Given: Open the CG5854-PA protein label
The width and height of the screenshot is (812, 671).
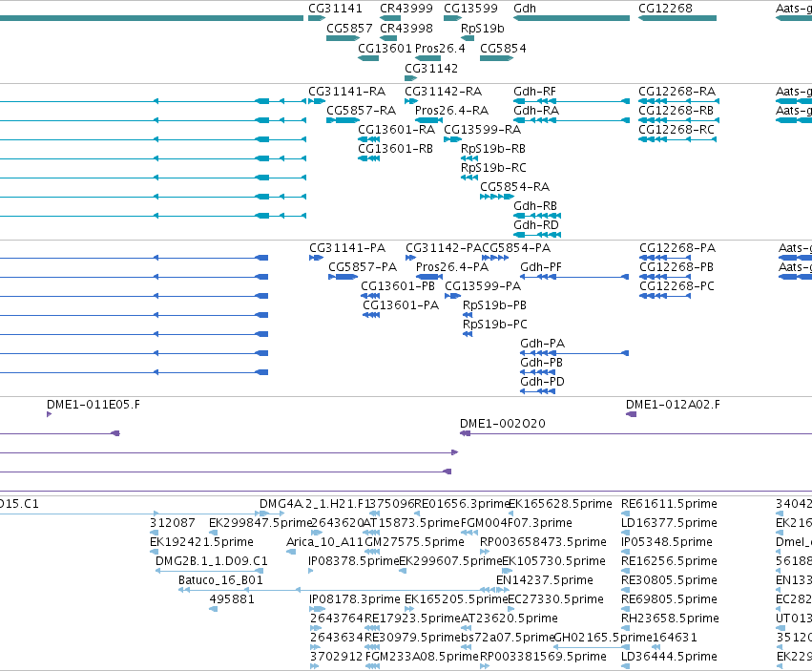Looking at the screenshot, I should [x=516, y=247].
